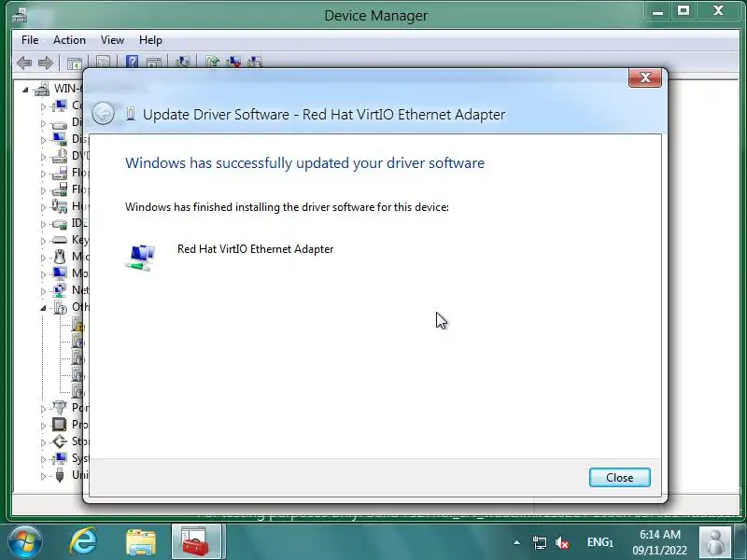Click the 'Windows has finished installing' message text

(287, 207)
